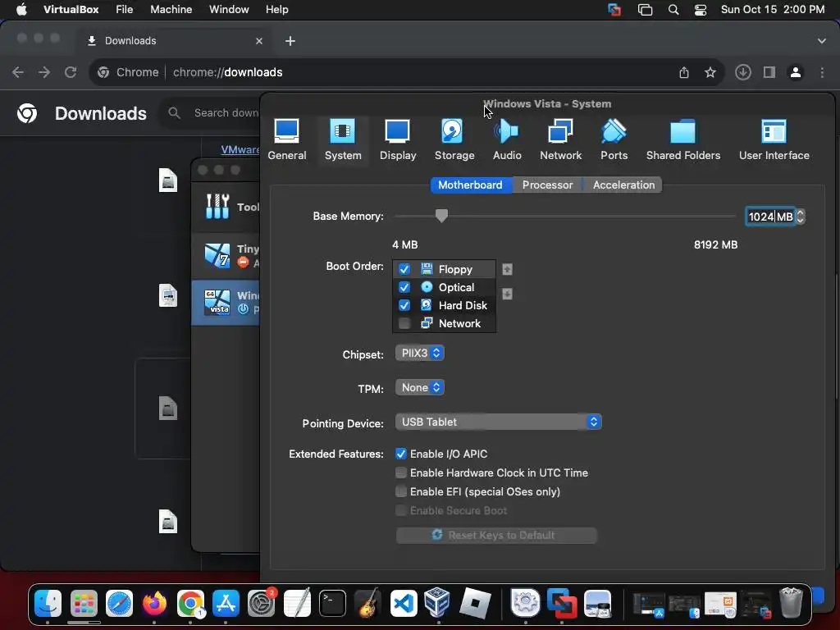Uncheck Optical in boot order
Viewport: 840px width, 630px height.
[x=404, y=288]
